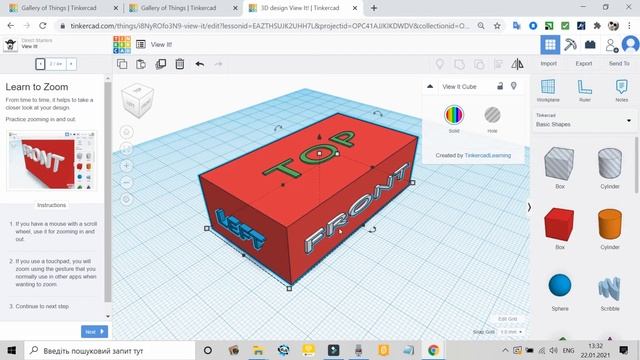640x360 pixels.
Task: Open the Bricks mode icon
Action: pos(590,44)
